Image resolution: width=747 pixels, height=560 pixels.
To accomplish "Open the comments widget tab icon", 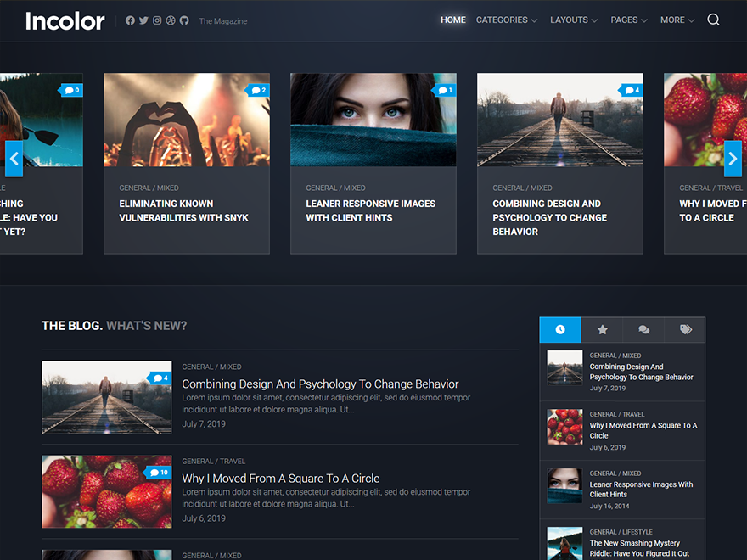I will coord(643,330).
